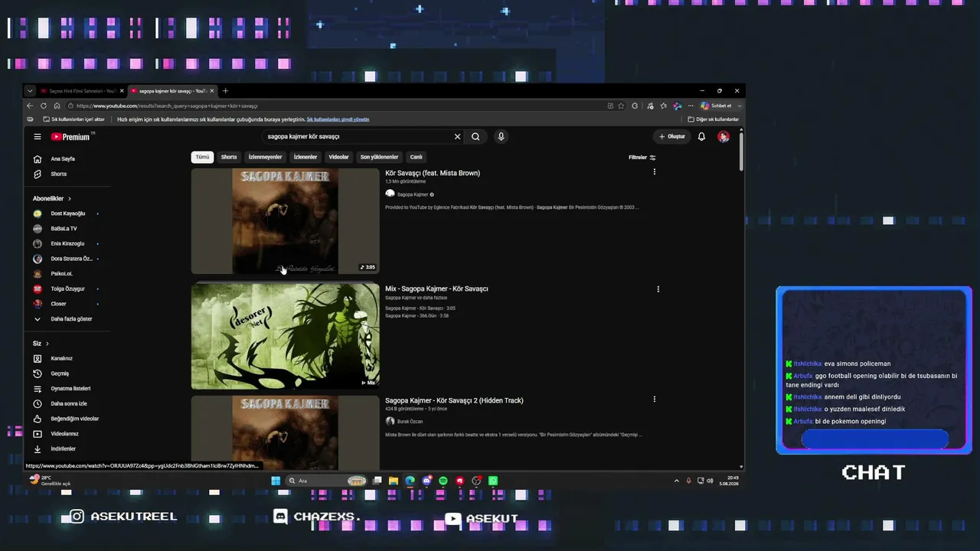980x551 pixels.
Task: Expand the Abonelikler section
Action: (x=52, y=199)
